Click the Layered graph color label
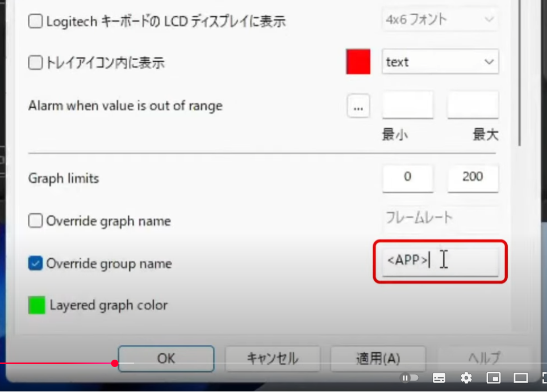 click(108, 305)
